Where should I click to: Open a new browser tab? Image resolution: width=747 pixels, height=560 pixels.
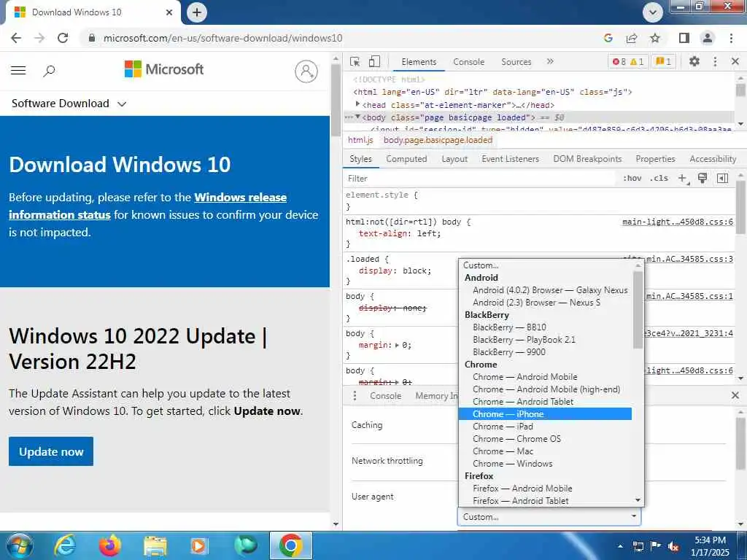[197, 12]
